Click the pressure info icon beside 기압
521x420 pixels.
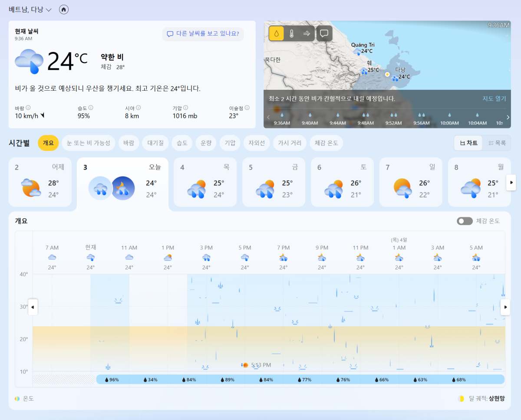[185, 108]
